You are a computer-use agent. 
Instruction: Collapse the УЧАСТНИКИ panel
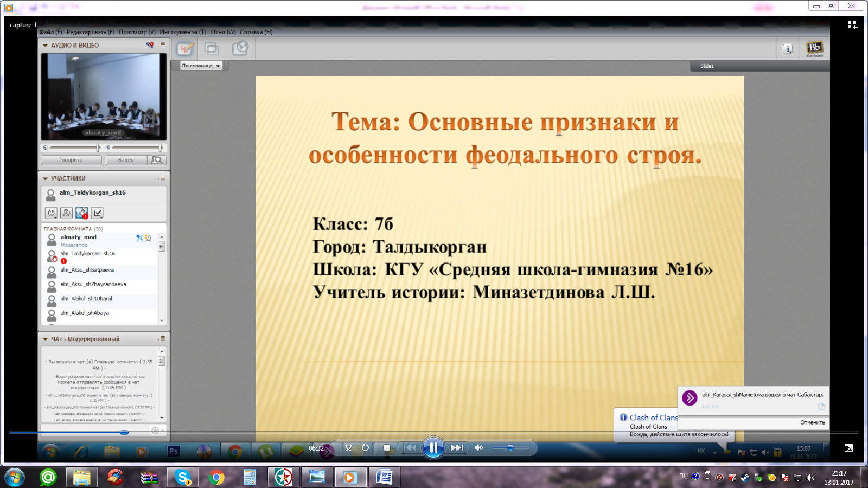tap(46, 178)
